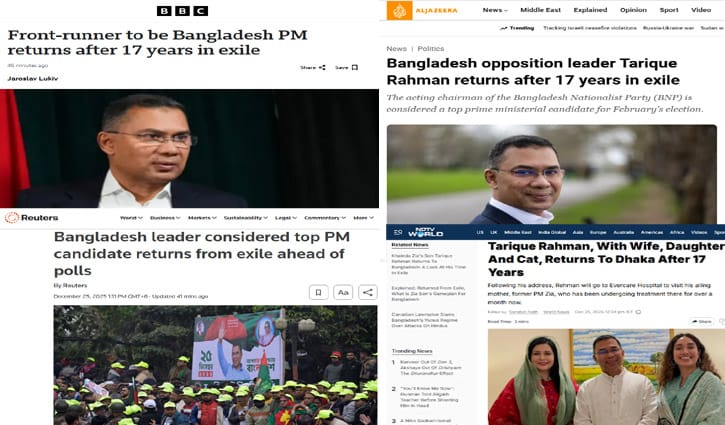Screen dimensions: 725x425
Task: Click the NDTV article Share button
Action: point(701,321)
